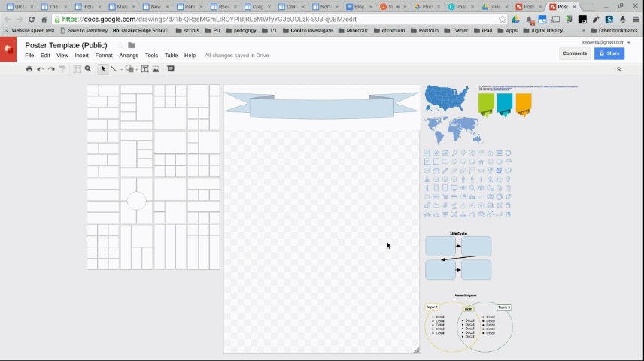Screen dimensions: 644x361
Task: Open the Quaker Ridge School bookmark
Action: [140, 30]
